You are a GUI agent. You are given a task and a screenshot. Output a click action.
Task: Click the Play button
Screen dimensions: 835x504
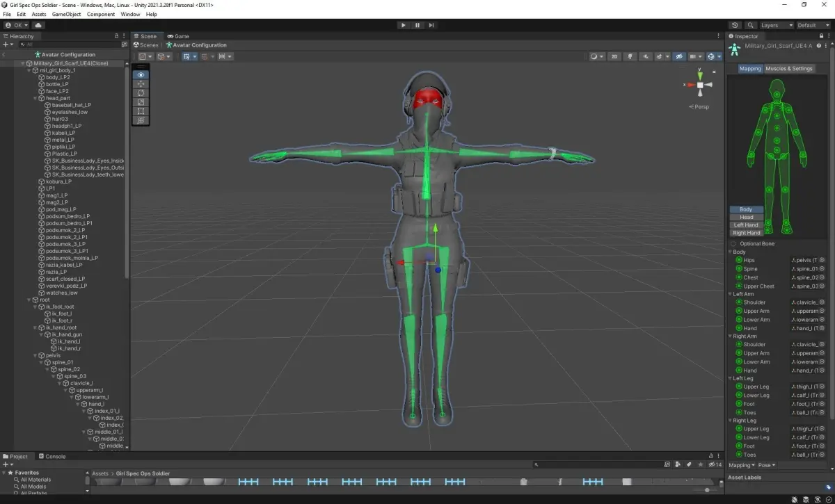pyautogui.click(x=403, y=25)
